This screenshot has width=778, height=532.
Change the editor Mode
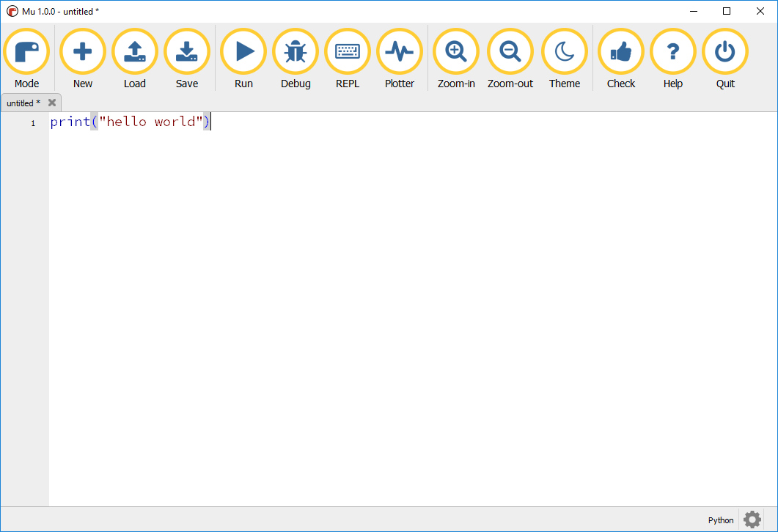coord(26,51)
